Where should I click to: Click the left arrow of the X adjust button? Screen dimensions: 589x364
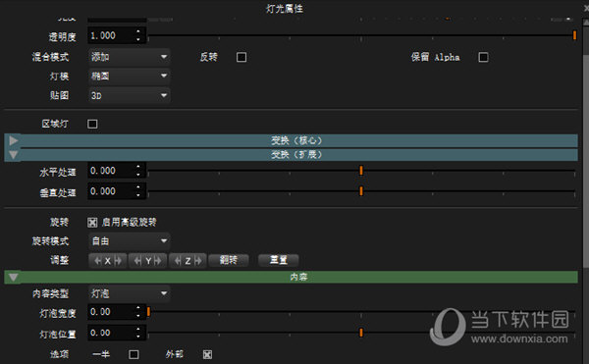[98, 260]
